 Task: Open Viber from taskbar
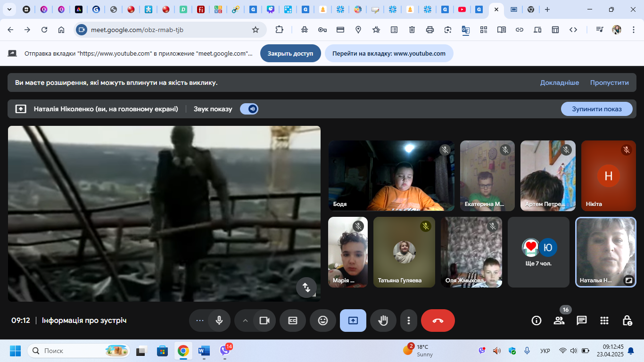pyautogui.click(x=225, y=351)
